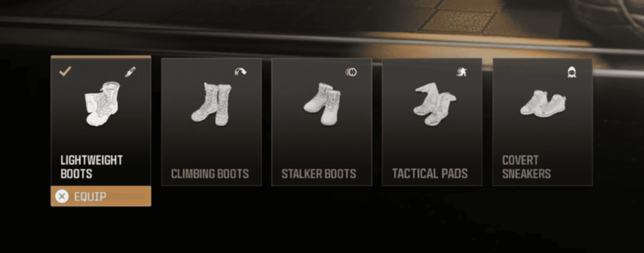Pick the TACTICAL PADS name label
Viewport: 644px width, 253px height.
[430, 174]
